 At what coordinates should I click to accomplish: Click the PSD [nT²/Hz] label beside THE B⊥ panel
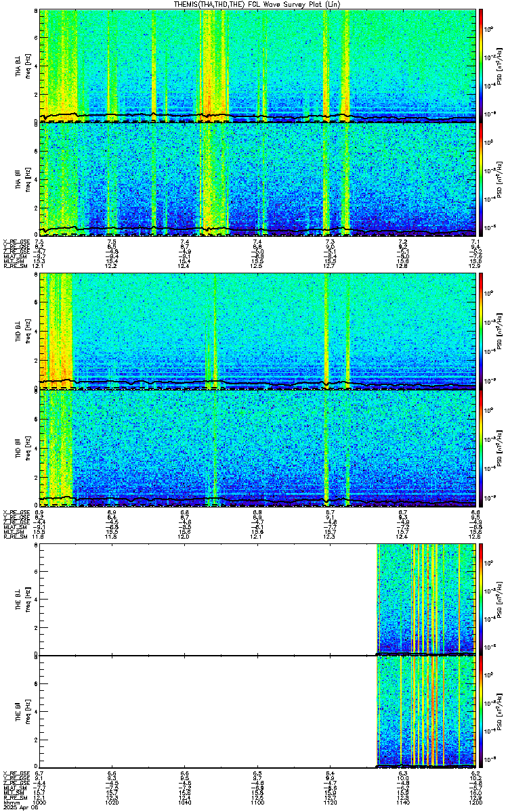point(500,600)
